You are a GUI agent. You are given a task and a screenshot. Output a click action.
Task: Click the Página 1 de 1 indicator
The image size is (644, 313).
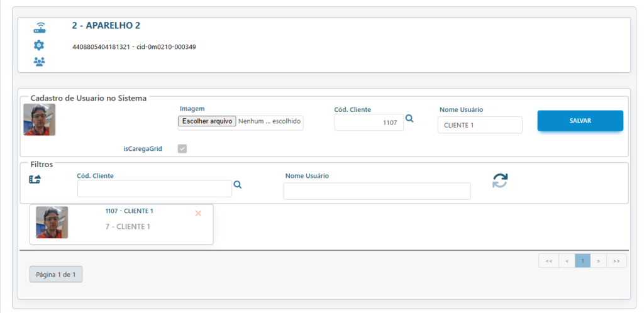(x=56, y=275)
